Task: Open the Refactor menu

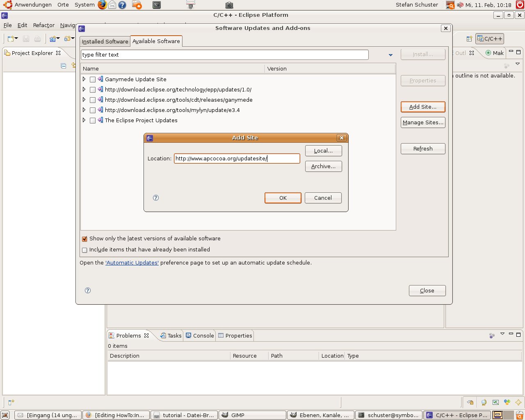Action: coord(44,25)
